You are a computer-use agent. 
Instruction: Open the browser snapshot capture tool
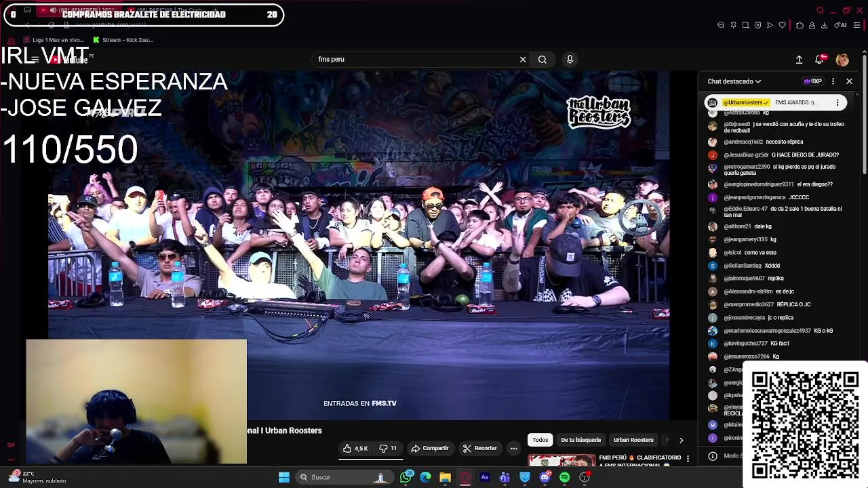click(x=745, y=25)
